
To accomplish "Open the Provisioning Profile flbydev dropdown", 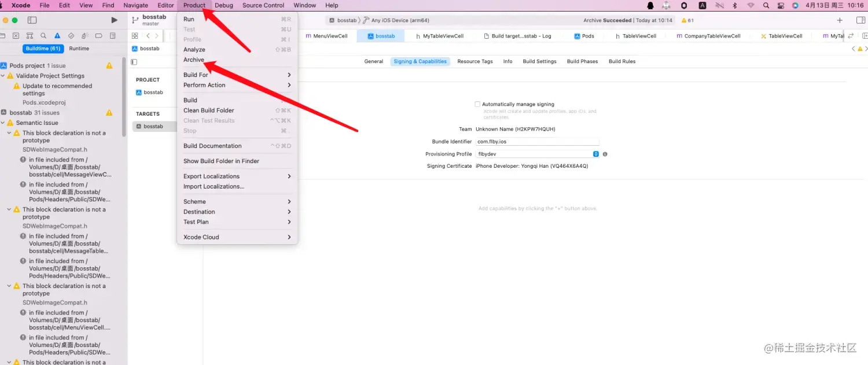I will [x=537, y=154].
